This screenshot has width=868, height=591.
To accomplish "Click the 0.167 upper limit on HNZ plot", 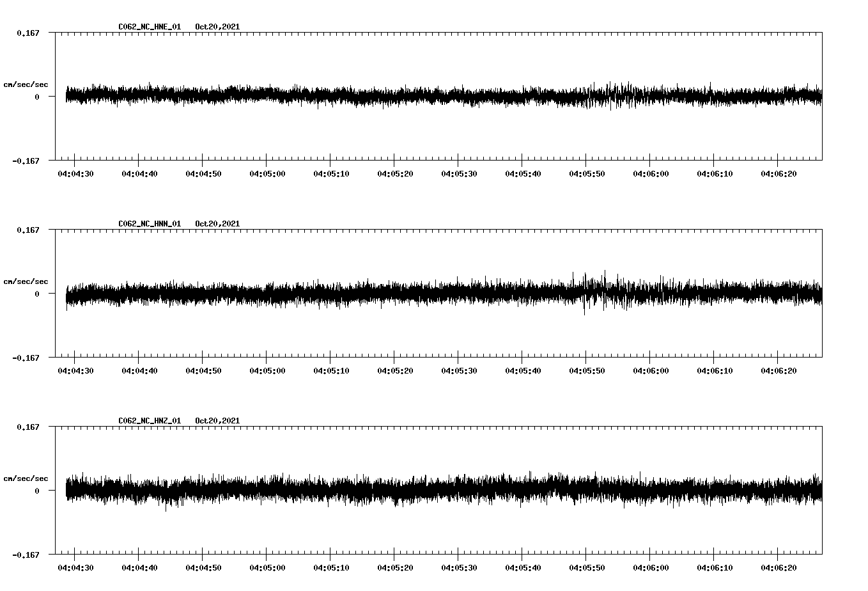I will [27, 427].
